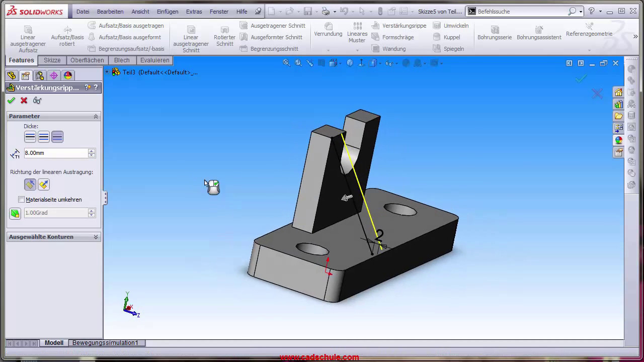This screenshot has height=362, width=644.
Task: Click the Zoom to Fit icon in the view toolbar
Action: 286,63
